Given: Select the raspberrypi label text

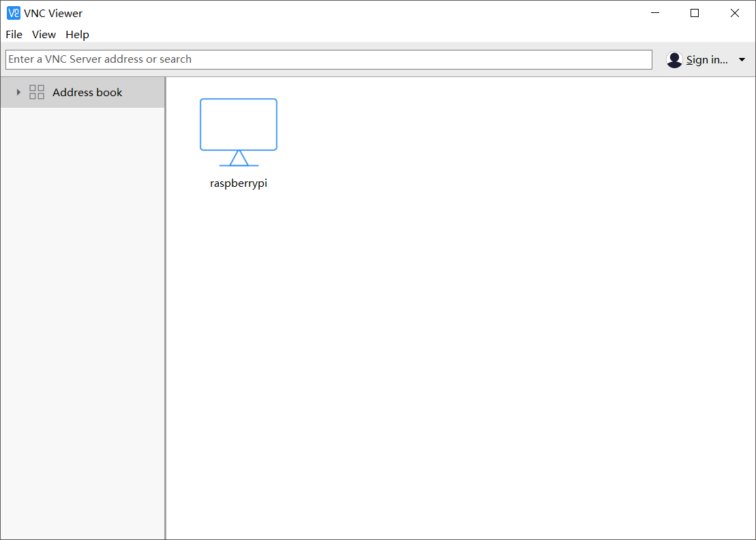Looking at the screenshot, I should coord(239,183).
